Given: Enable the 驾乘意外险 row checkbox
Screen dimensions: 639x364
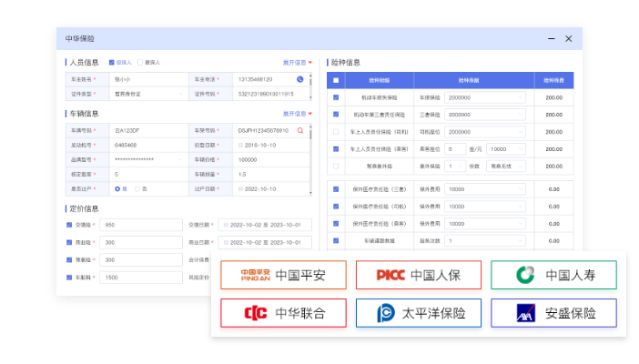Looking at the screenshot, I should pyautogui.click(x=336, y=167).
